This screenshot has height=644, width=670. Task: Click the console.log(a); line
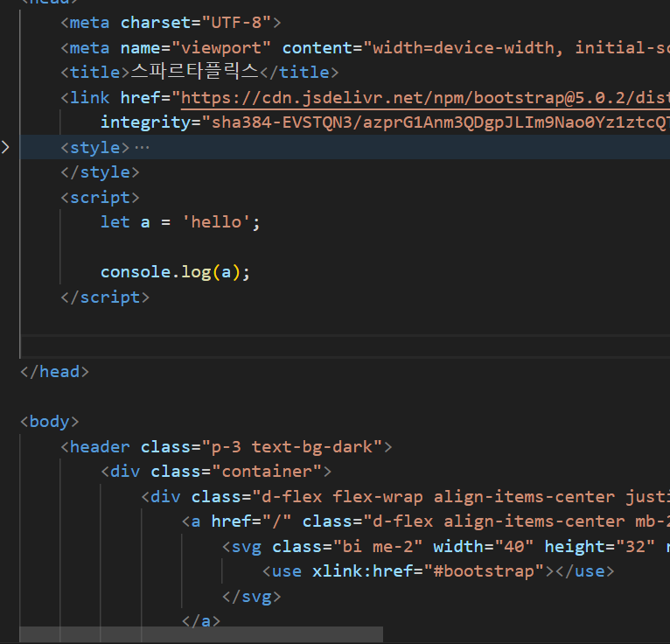pyautogui.click(x=175, y=273)
